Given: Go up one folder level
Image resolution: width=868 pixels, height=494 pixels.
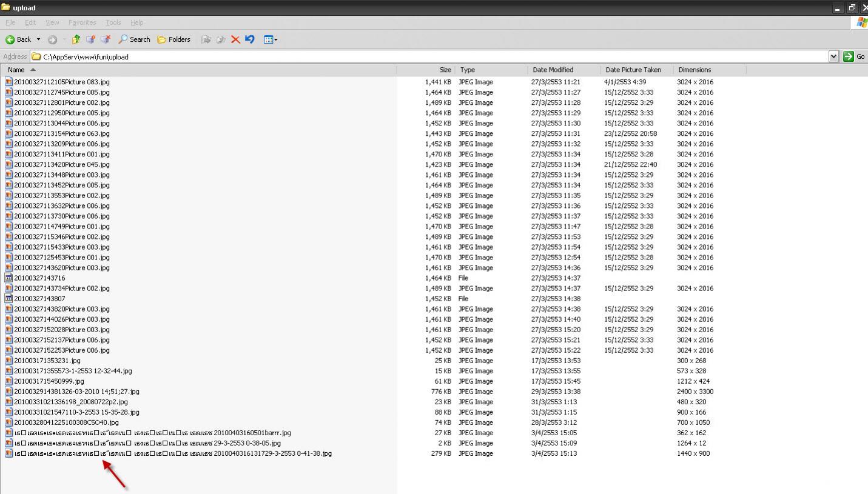Looking at the screenshot, I should (x=76, y=39).
